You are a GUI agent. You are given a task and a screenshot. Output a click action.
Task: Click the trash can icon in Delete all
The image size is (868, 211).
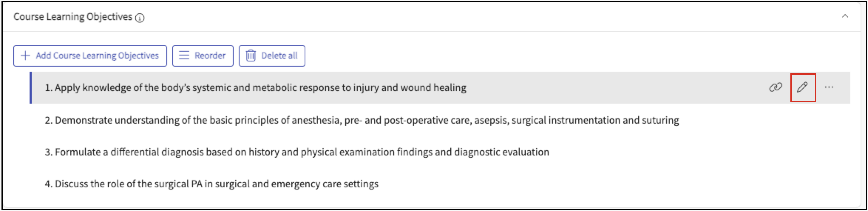click(251, 56)
